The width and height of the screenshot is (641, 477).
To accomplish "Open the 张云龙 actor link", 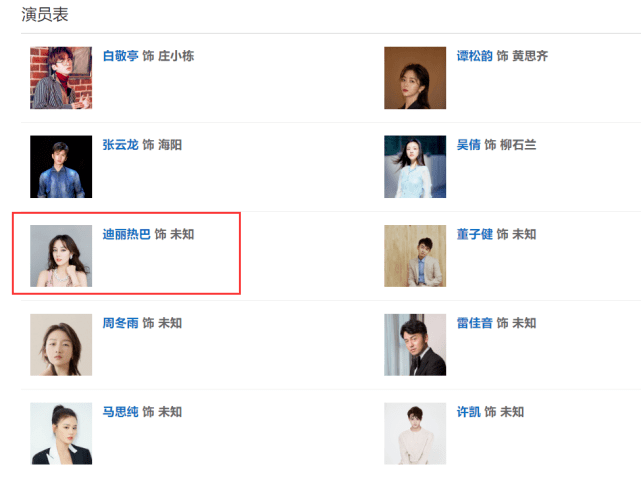I will 120,145.
